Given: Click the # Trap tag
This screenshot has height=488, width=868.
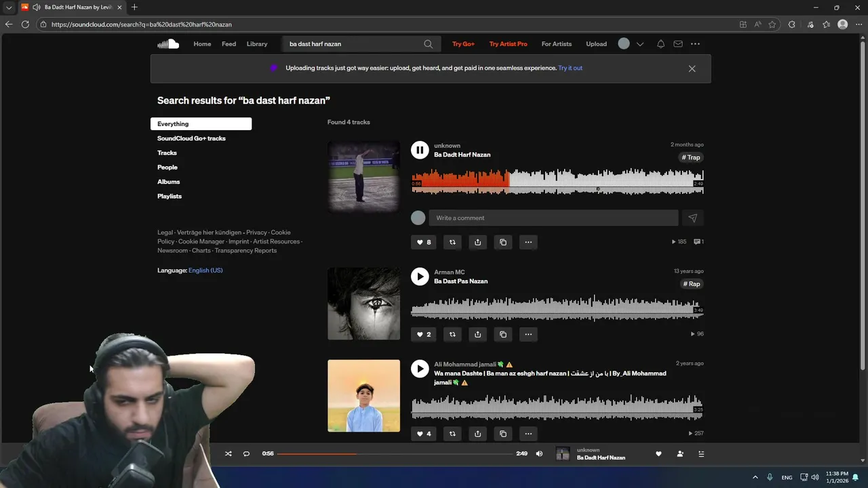Looking at the screenshot, I should 691,157.
